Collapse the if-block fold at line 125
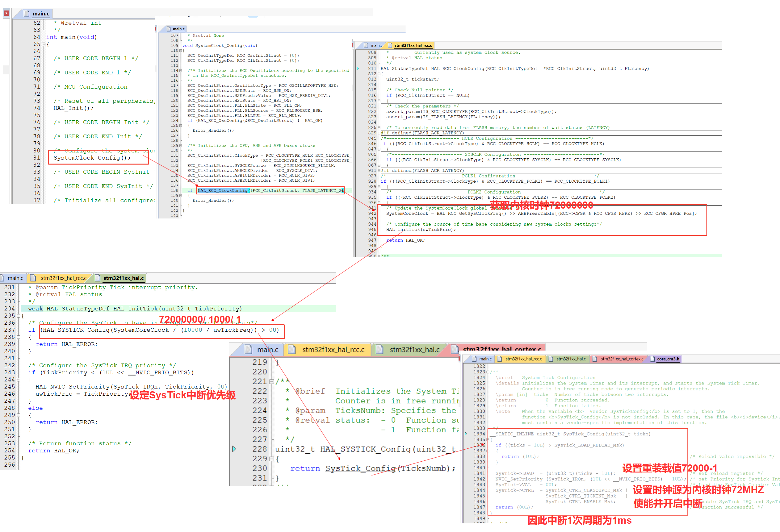 coord(181,126)
